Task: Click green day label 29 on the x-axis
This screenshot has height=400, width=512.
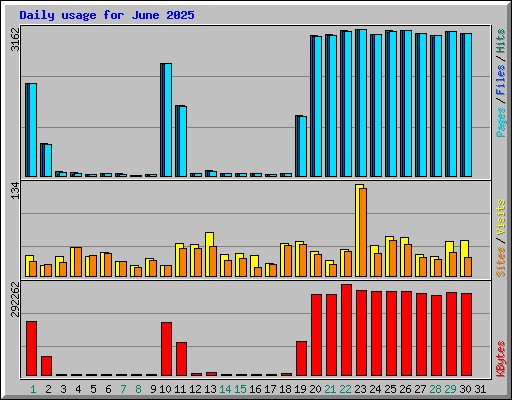Action: click(x=450, y=389)
